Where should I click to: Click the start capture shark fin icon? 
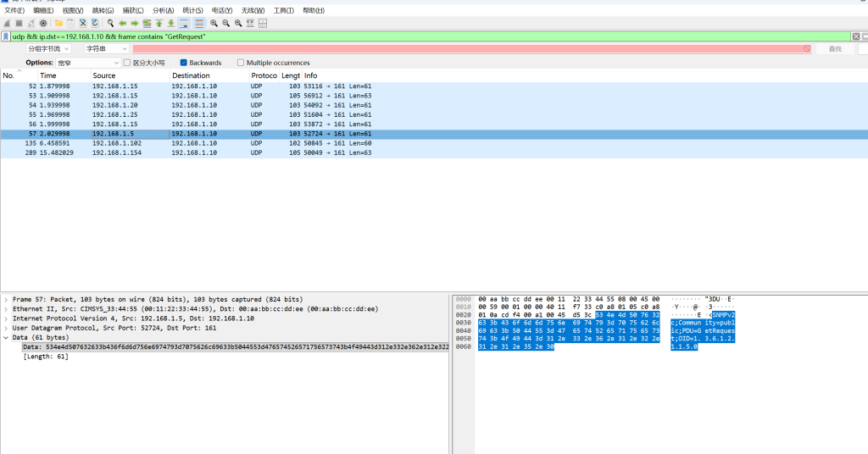6,23
